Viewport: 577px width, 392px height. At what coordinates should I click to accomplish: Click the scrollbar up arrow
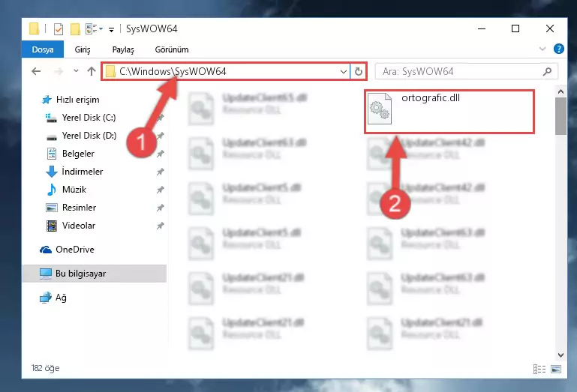pyautogui.click(x=560, y=91)
